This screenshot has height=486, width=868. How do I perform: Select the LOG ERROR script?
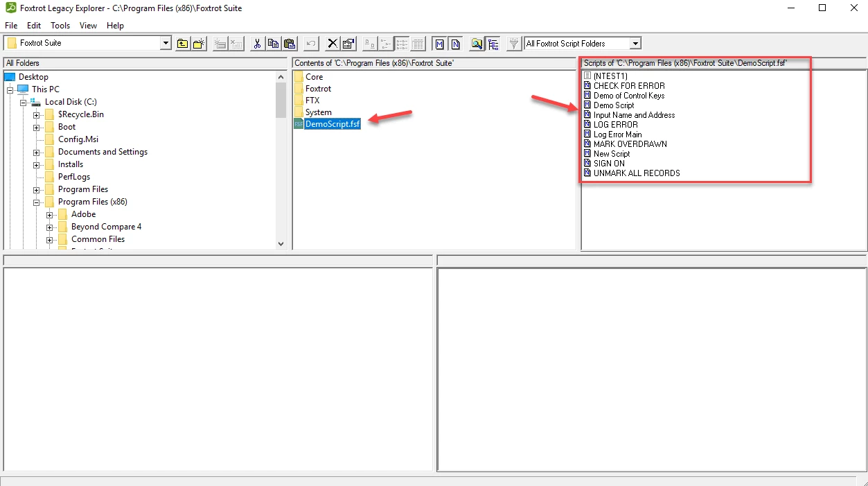[615, 125]
